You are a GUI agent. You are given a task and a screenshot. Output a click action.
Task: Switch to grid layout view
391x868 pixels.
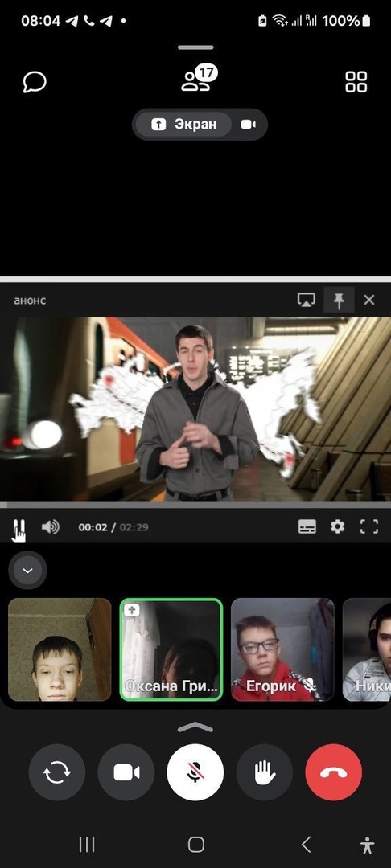pos(356,82)
